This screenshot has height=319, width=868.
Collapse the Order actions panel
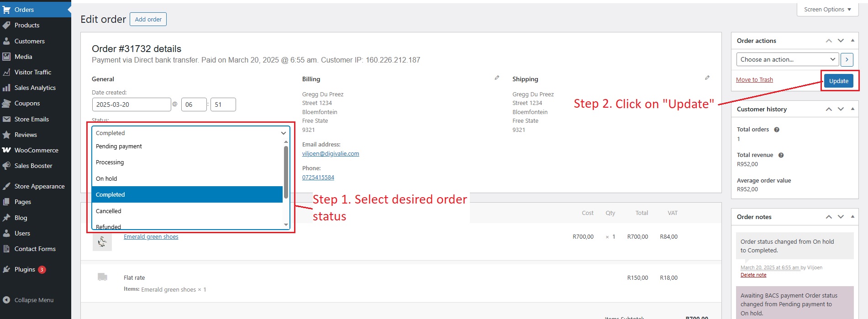pos(852,41)
